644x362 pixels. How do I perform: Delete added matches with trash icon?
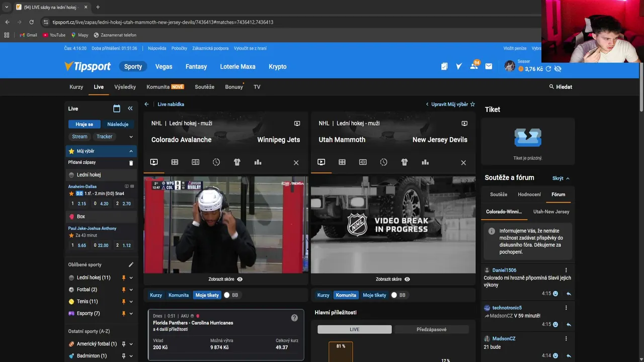tap(131, 163)
